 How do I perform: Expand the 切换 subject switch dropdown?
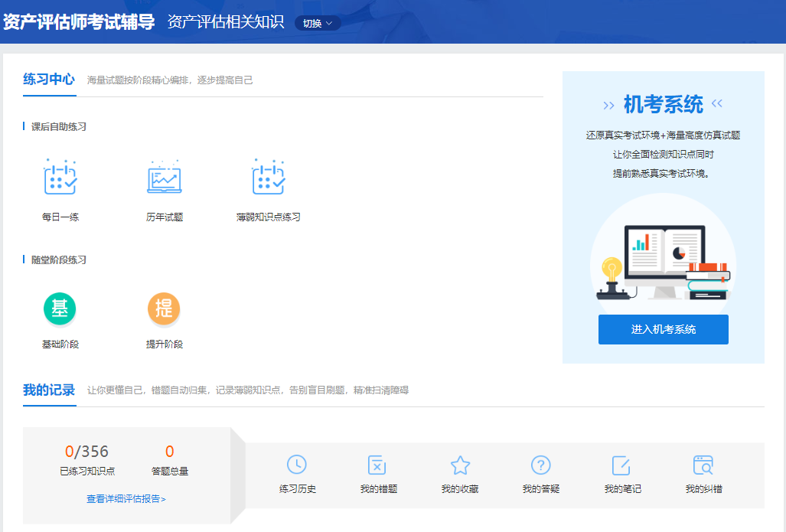[x=317, y=22]
